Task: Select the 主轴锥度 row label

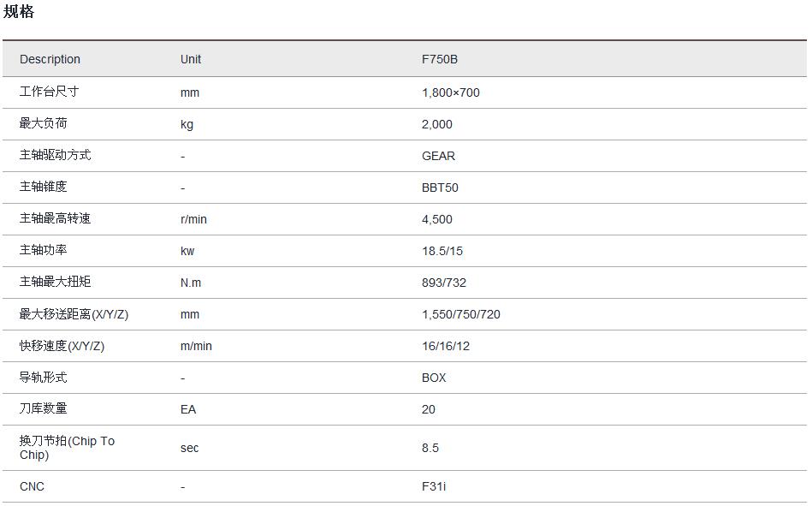Action: tap(43, 187)
